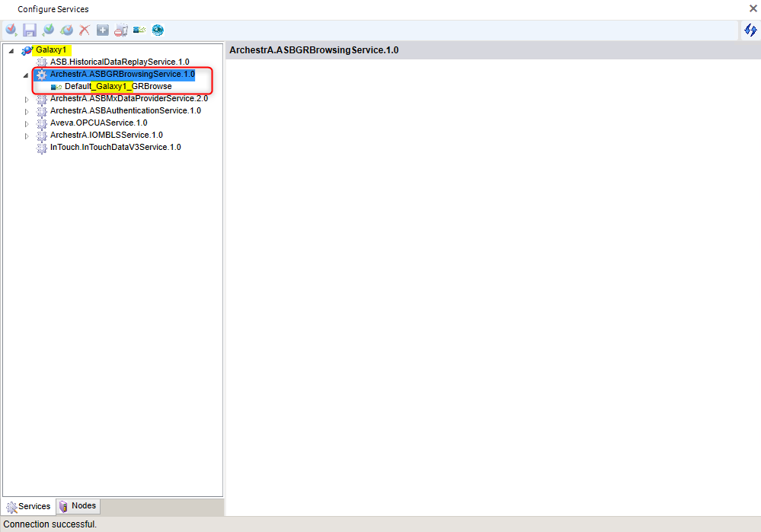Click gear icon beside ArchestrA.IOMBLSService.1.0

[x=42, y=135]
